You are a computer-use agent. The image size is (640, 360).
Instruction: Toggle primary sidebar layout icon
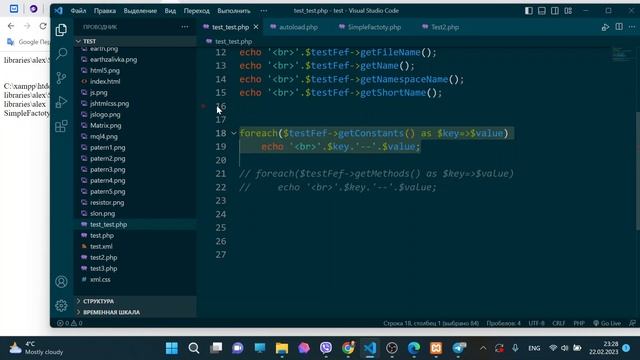529,11
